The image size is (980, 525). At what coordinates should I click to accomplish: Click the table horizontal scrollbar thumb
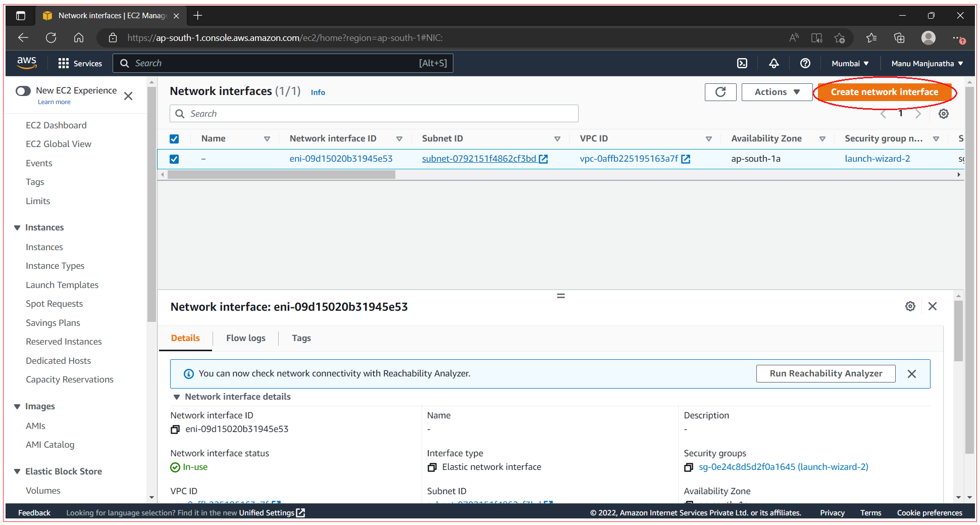pyautogui.click(x=281, y=175)
